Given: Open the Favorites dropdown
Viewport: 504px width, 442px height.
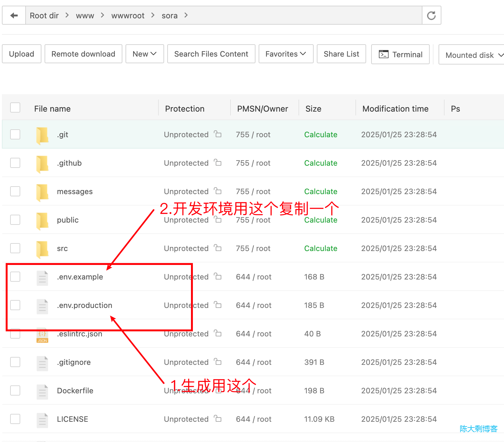Looking at the screenshot, I should pyautogui.click(x=286, y=54).
